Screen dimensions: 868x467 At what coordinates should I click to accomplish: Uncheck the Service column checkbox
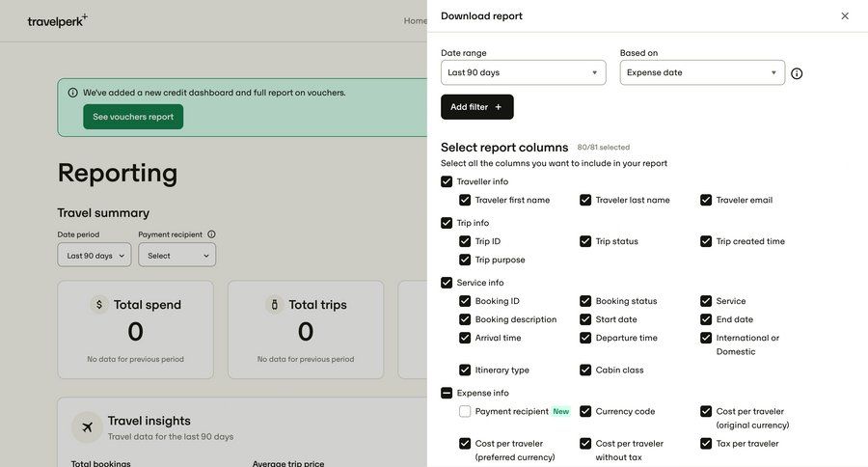pyautogui.click(x=706, y=301)
